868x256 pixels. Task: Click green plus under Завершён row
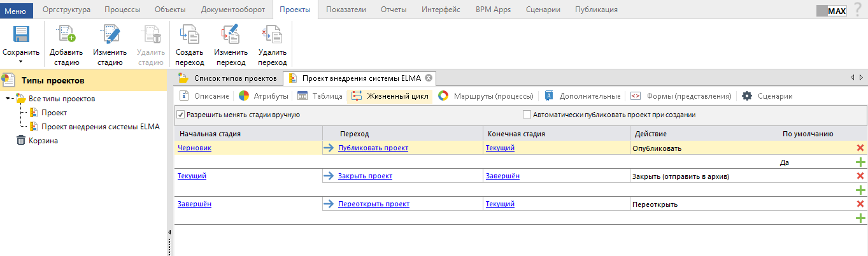pyautogui.click(x=860, y=218)
